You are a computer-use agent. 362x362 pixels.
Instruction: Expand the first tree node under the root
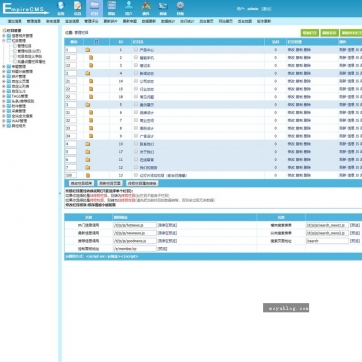click(x=4, y=36)
